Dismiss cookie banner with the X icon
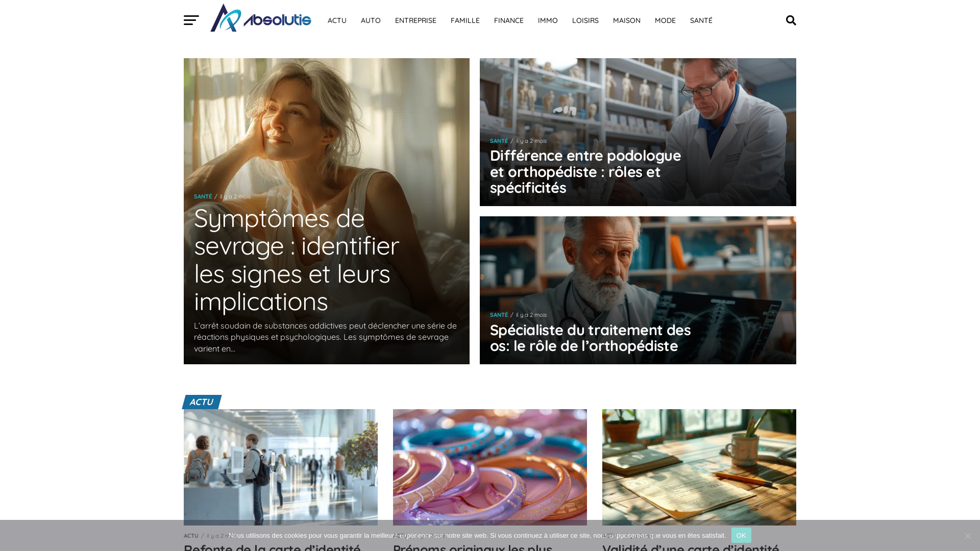This screenshot has width=980, height=551. point(967,536)
